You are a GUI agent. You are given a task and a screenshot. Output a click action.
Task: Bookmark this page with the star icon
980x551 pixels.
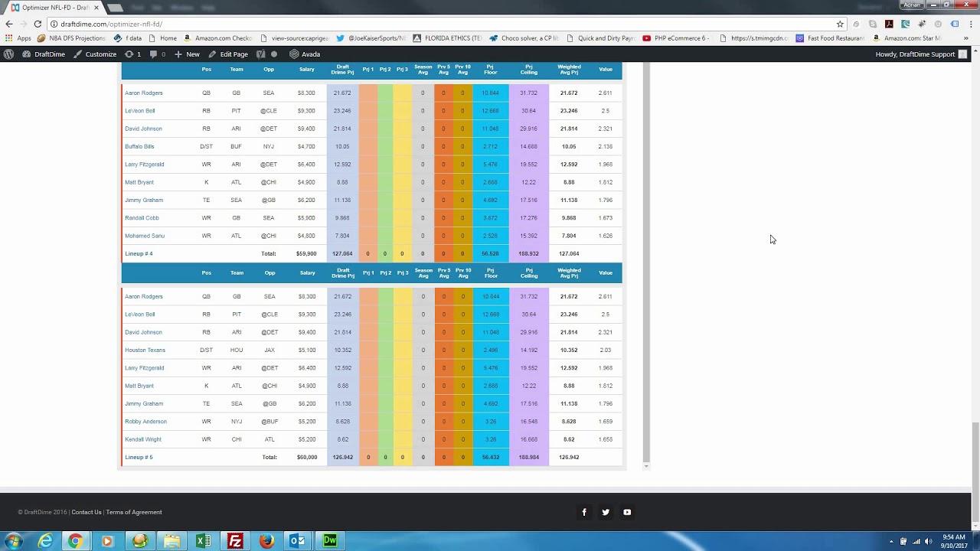[840, 24]
